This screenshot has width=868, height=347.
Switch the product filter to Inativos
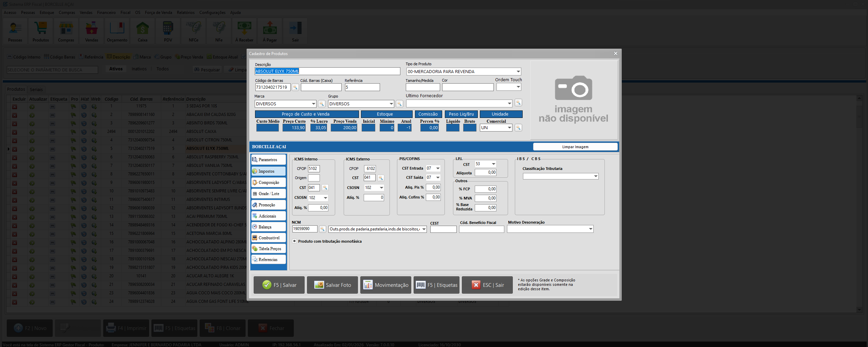(139, 68)
